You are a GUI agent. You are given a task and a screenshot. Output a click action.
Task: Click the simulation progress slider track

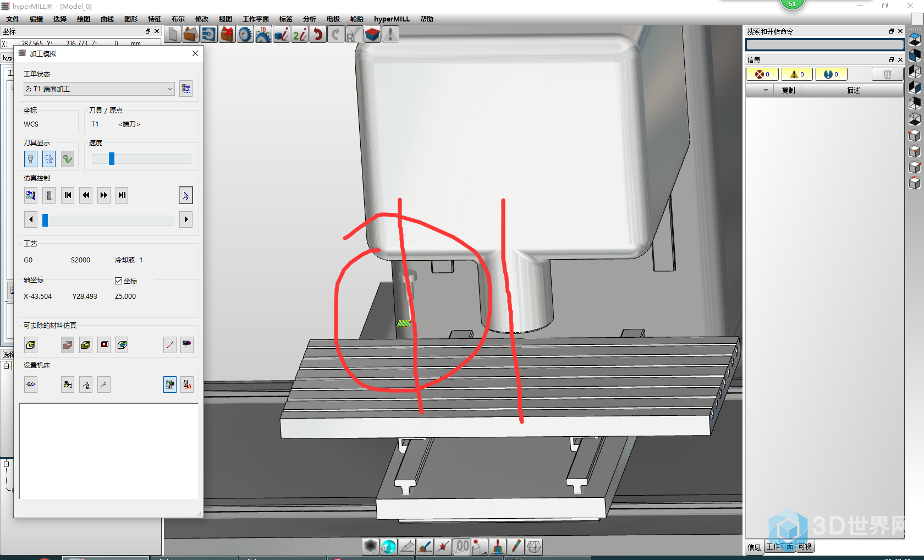click(108, 220)
